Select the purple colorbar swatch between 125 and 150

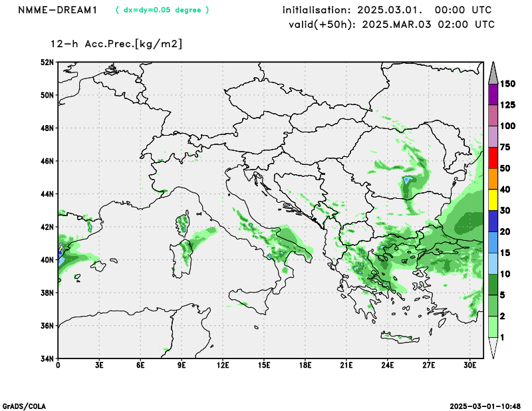point(493,94)
